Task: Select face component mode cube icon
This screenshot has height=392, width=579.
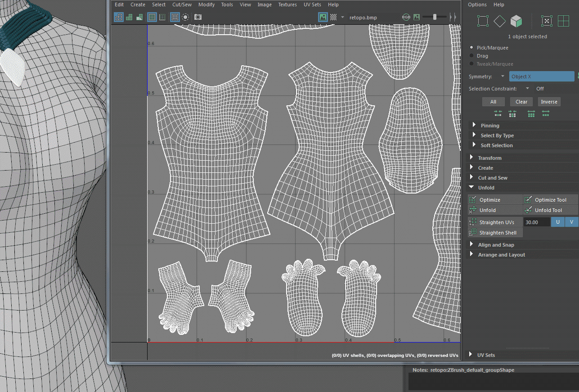Action: pyautogui.click(x=516, y=21)
